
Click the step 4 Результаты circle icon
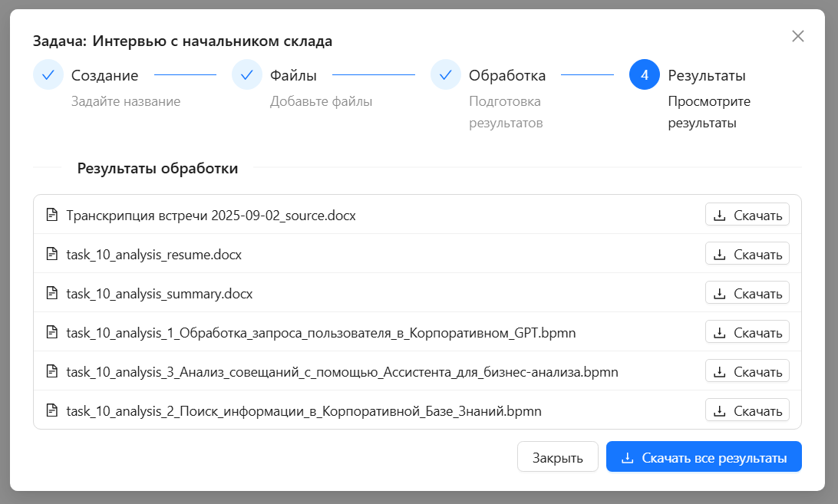(x=645, y=75)
